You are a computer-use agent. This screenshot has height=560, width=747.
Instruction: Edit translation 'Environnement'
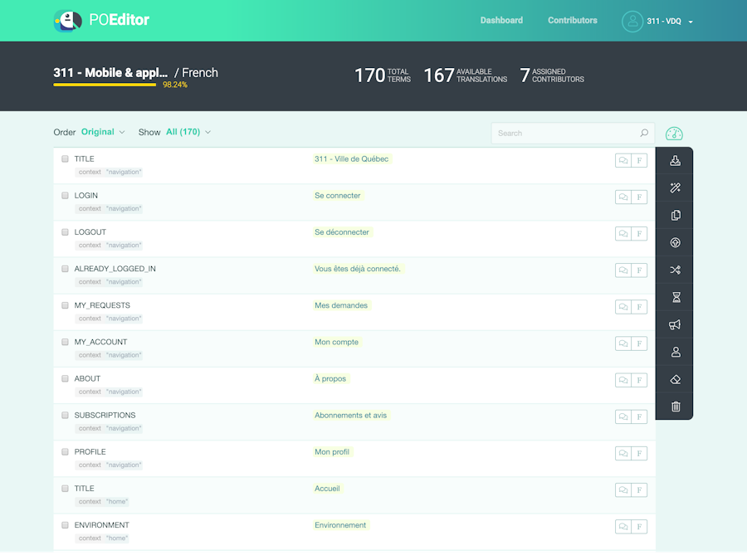coord(340,525)
